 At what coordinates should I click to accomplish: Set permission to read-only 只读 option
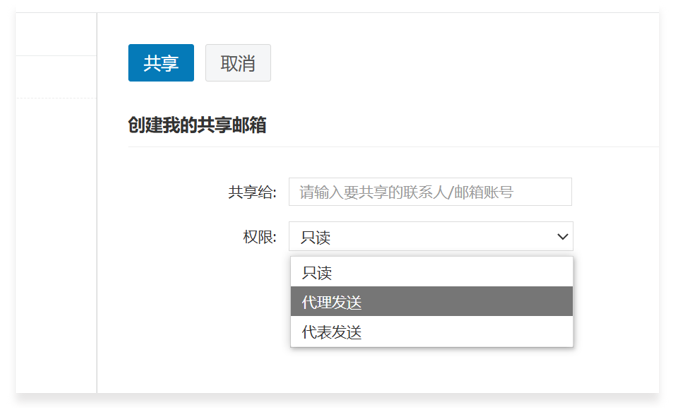[x=318, y=272]
